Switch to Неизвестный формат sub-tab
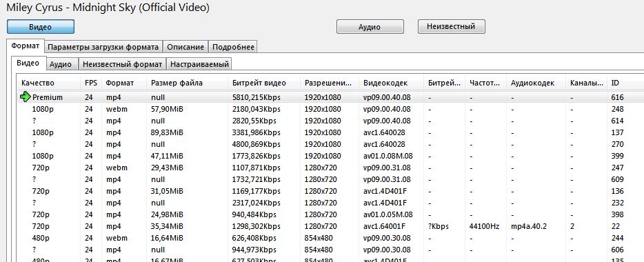Viewport: 644px width, 262px height. (123, 64)
